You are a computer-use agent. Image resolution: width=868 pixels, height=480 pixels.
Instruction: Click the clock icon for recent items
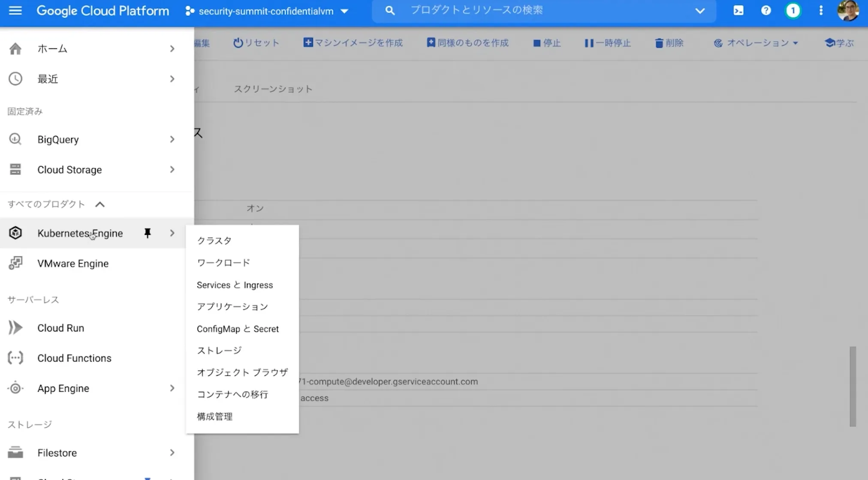point(15,79)
